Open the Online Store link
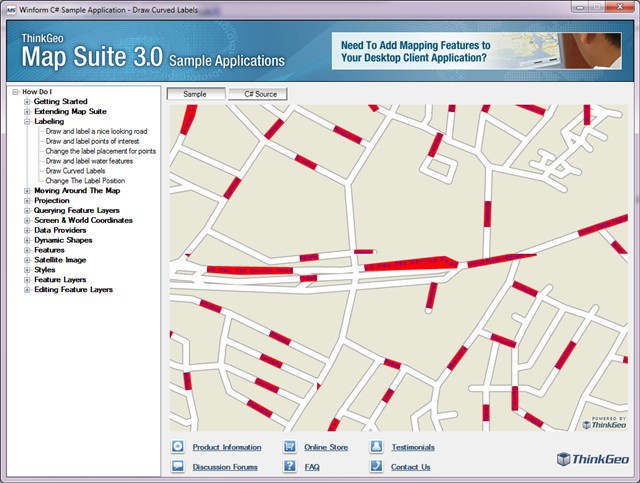This screenshot has width=640, height=483. point(326,447)
